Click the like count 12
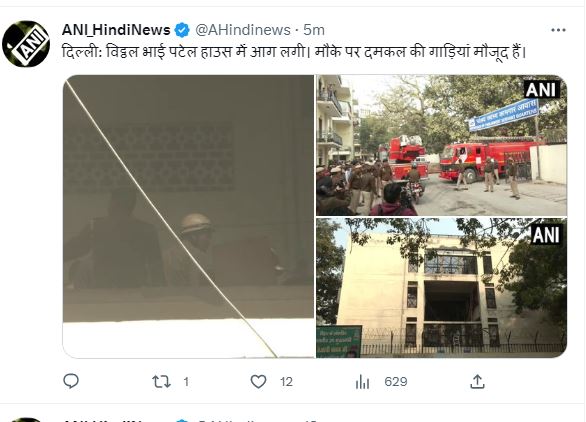Viewport: 586px width, 422px height. (x=286, y=382)
